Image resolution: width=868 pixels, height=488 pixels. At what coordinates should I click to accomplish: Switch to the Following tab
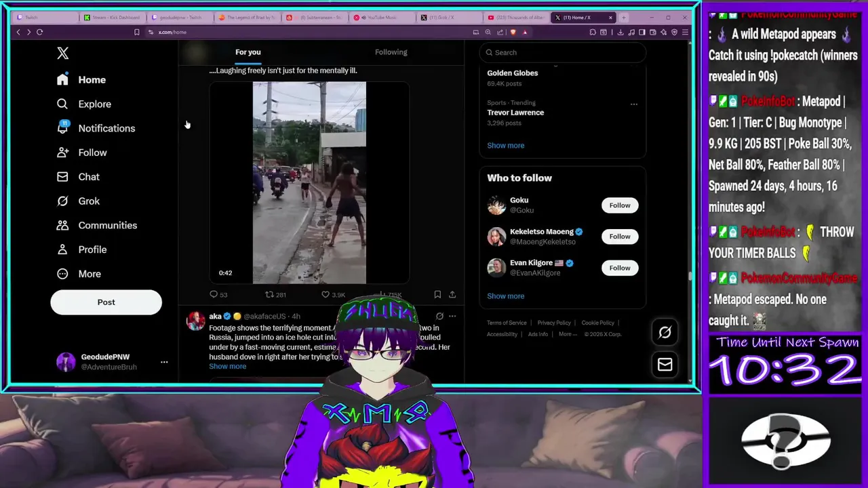click(x=391, y=52)
